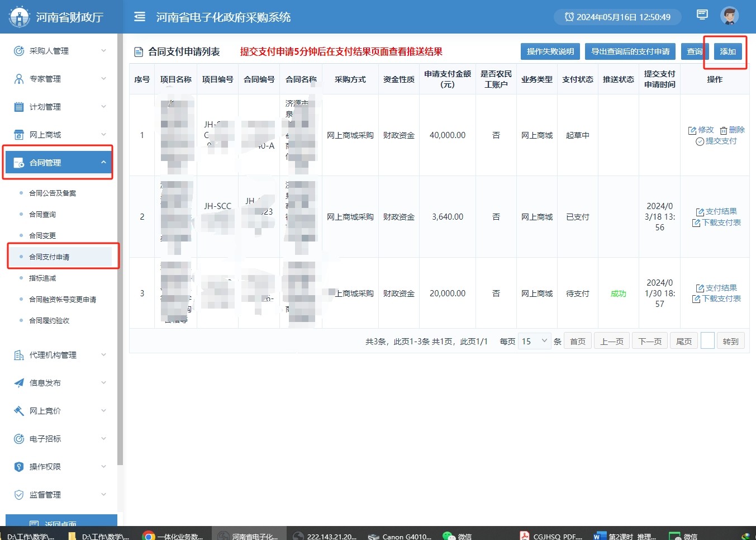Click the 代理机构管理 building icon
The height and width of the screenshot is (540, 756).
tap(19, 355)
